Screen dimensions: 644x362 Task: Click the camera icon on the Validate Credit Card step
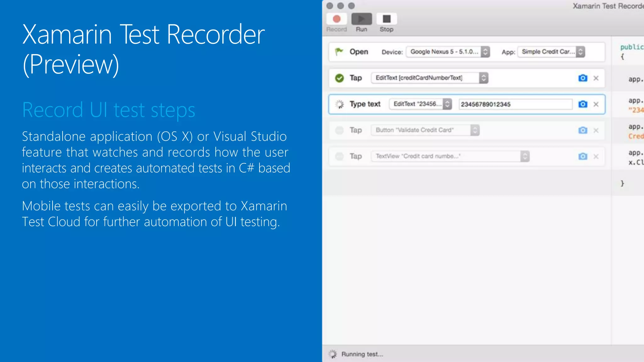coord(583,130)
